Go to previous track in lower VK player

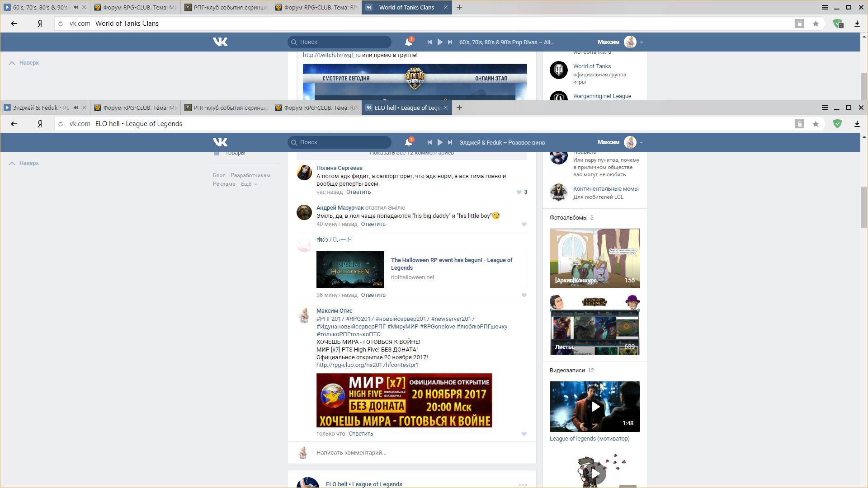pyautogui.click(x=429, y=142)
